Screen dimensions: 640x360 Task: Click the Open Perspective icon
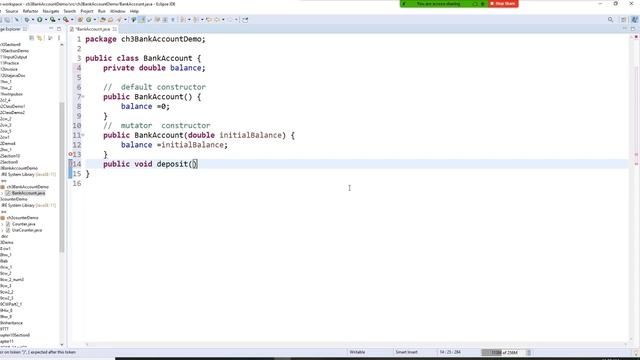click(x=624, y=20)
